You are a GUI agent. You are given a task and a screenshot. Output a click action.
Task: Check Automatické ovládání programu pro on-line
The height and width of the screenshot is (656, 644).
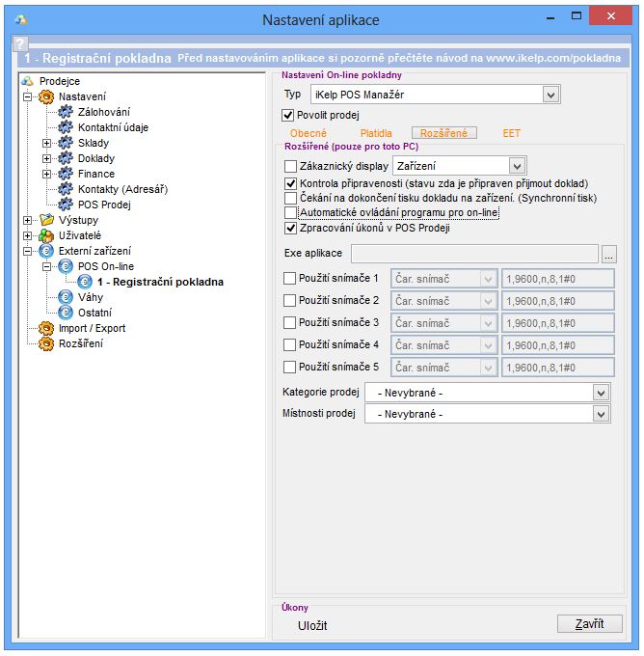[x=290, y=212]
